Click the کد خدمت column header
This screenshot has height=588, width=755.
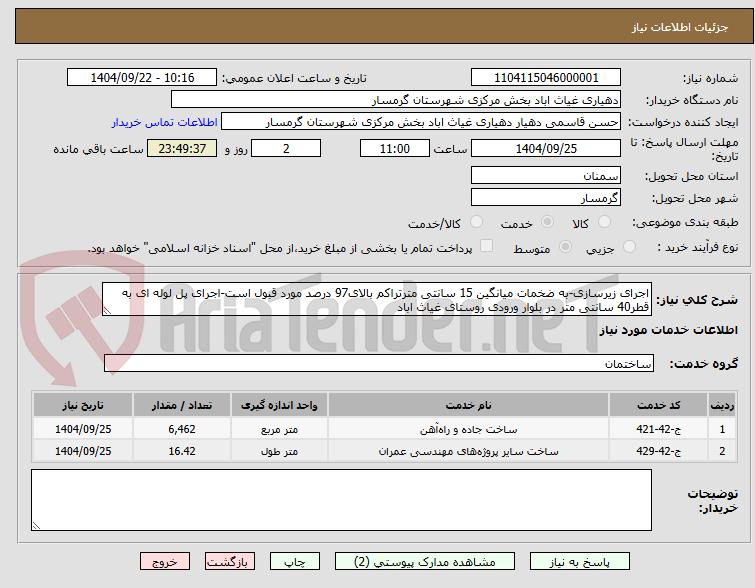pyautogui.click(x=658, y=405)
